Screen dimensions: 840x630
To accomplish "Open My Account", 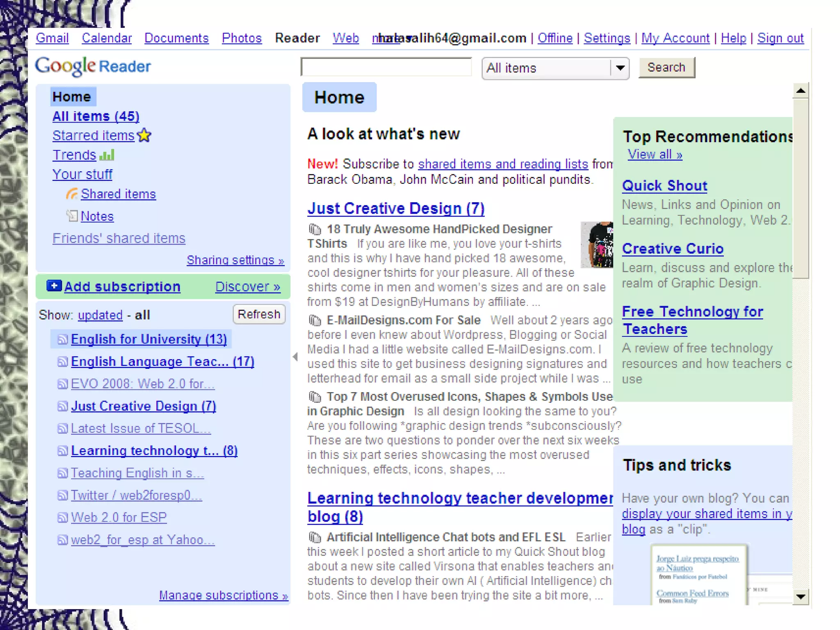I will pos(675,38).
